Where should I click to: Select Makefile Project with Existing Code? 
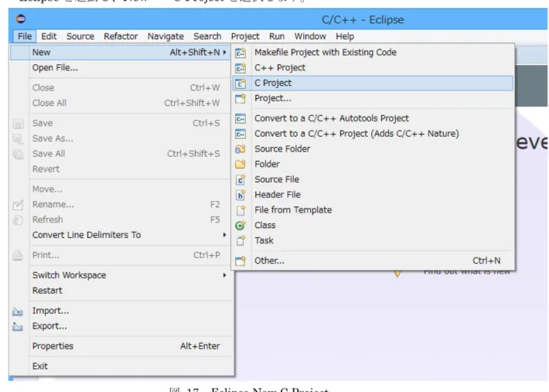373,53
